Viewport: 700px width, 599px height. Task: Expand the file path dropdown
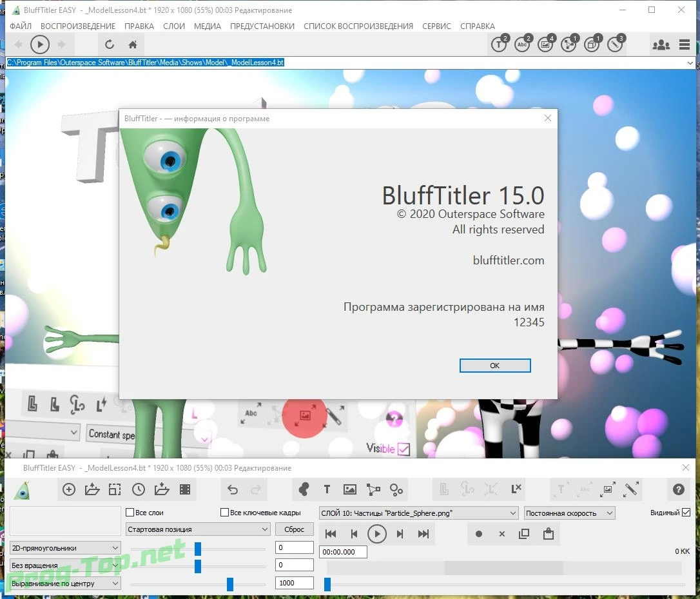tap(690, 63)
